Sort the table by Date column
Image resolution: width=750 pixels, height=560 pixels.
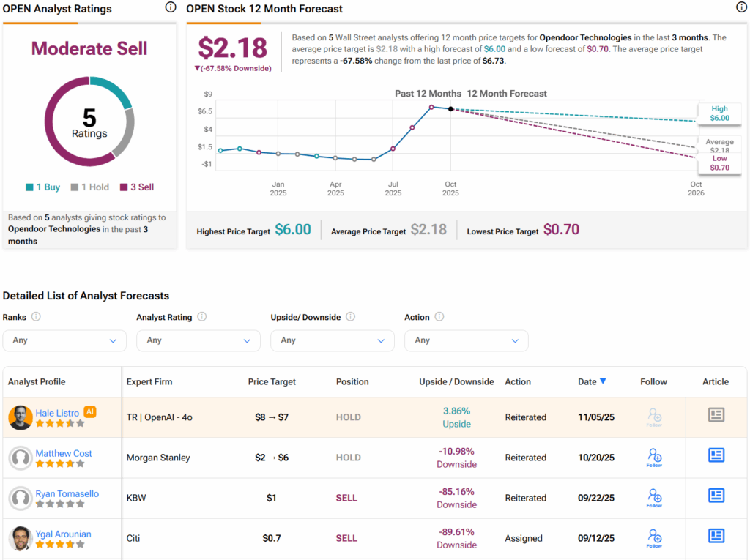(x=592, y=381)
